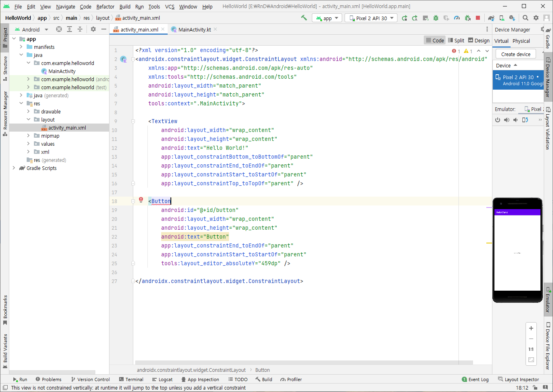Open App Inspection tool window
This screenshot has width=553, height=392.
click(200, 379)
